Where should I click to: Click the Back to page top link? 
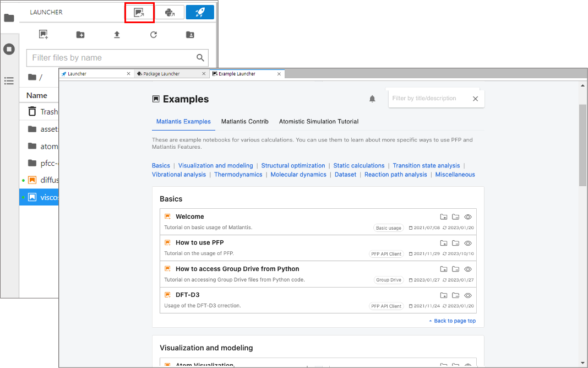pyautogui.click(x=454, y=321)
